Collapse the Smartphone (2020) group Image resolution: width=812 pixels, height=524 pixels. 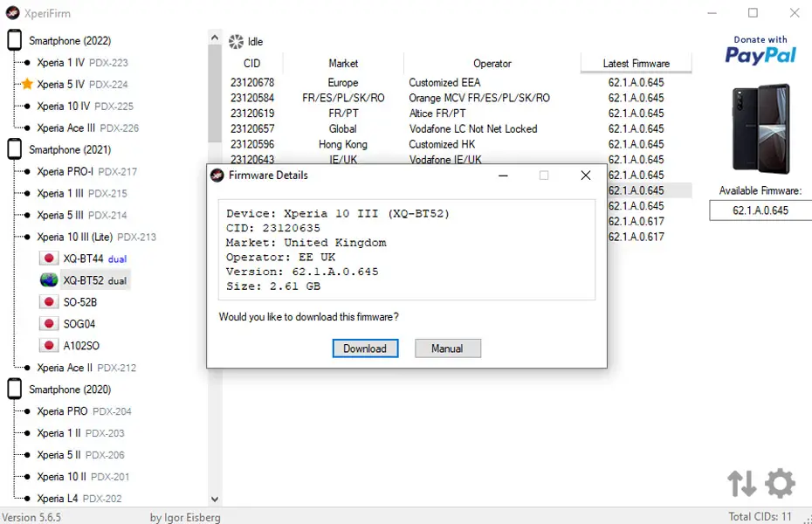click(70, 390)
